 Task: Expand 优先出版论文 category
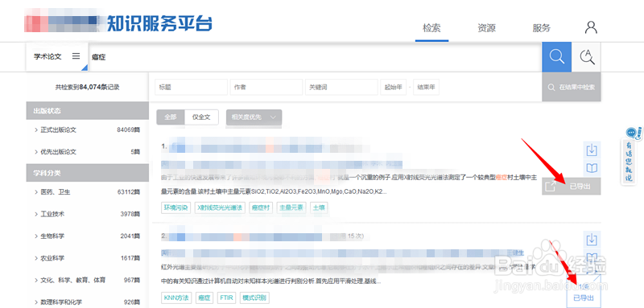(36, 152)
